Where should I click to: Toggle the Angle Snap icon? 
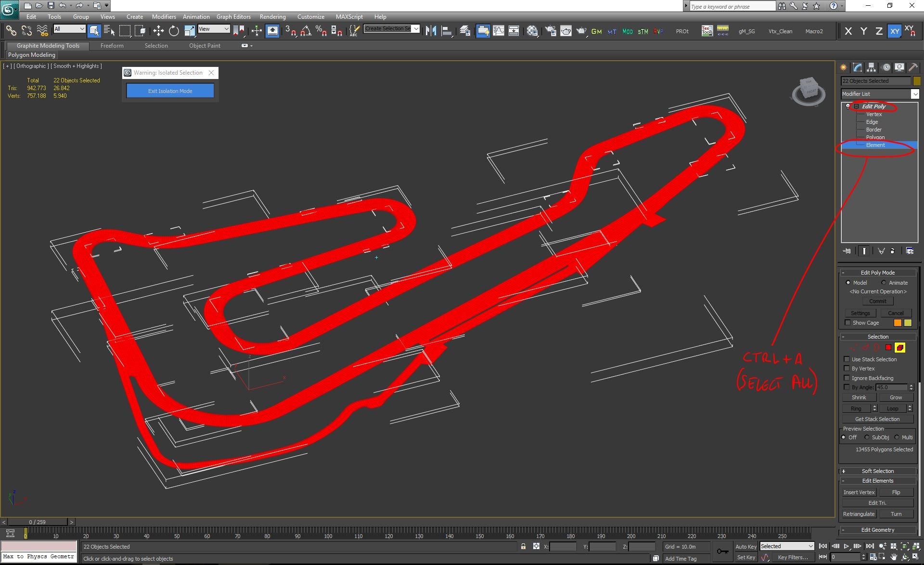point(306,31)
